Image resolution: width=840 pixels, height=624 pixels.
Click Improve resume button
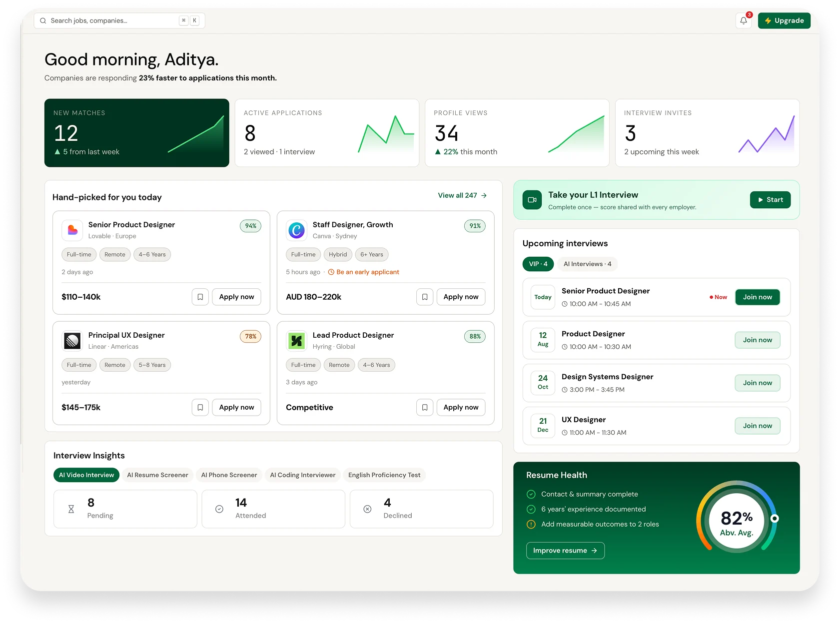click(x=565, y=551)
